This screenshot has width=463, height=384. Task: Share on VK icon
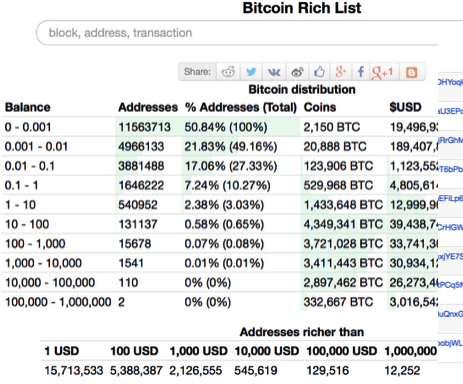click(274, 72)
